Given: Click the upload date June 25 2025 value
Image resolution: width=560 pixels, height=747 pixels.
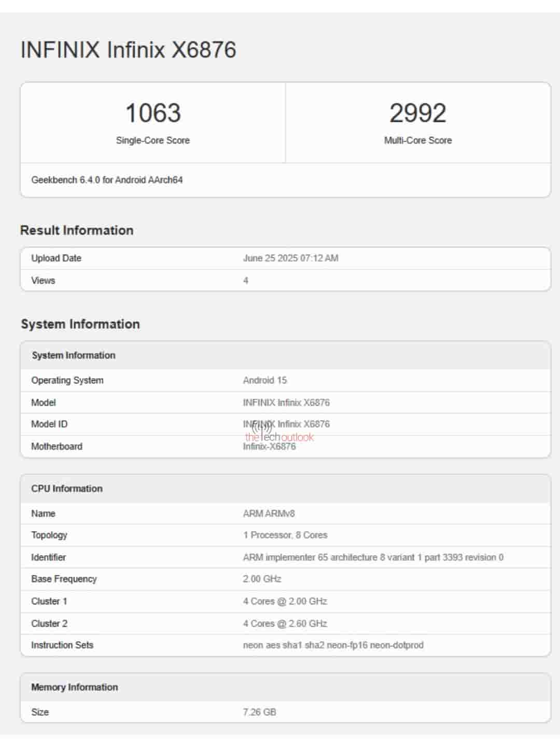Looking at the screenshot, I should click(x=290, y=258).
